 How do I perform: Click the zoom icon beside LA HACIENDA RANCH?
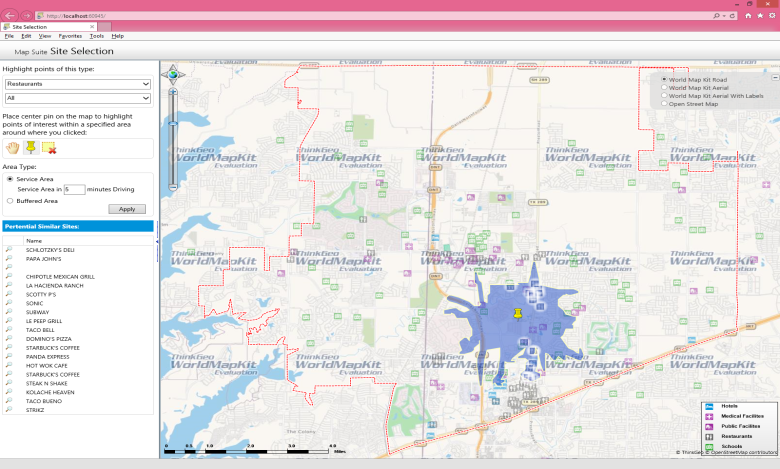tap(9, 285)
